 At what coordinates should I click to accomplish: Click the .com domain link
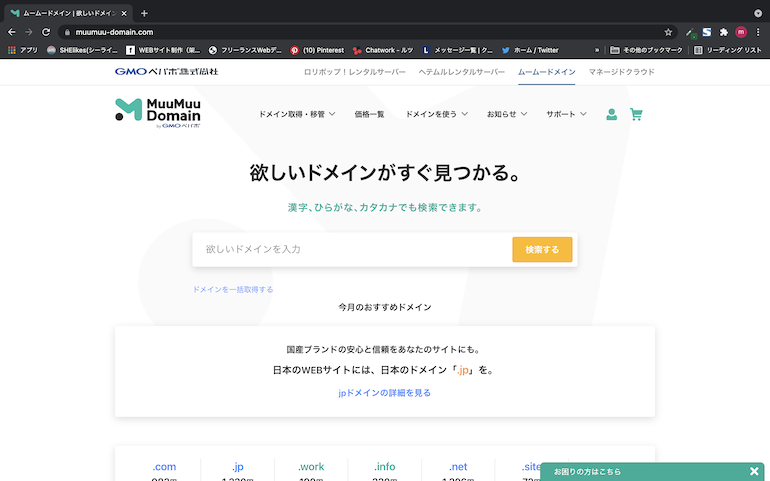164,466
